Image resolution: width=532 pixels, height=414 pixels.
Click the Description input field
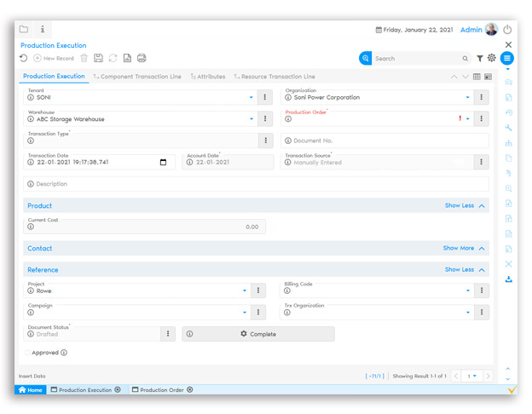coord(256,184)
